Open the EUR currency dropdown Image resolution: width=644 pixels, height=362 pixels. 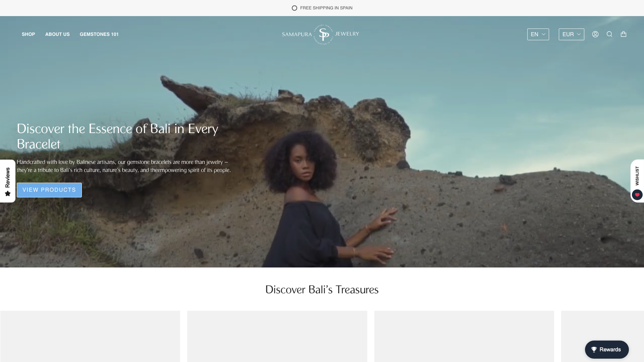coord(572,34)
